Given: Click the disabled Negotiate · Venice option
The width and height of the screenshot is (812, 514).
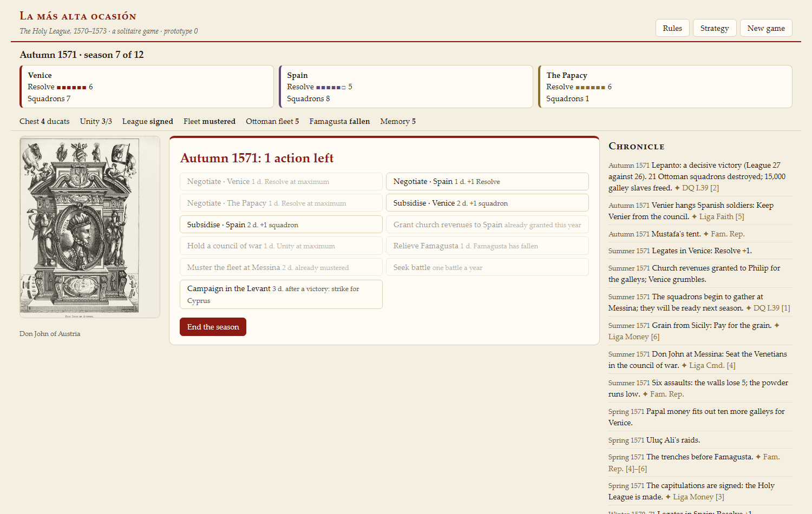Looking at the screenshot, I should tap(281, 182).
